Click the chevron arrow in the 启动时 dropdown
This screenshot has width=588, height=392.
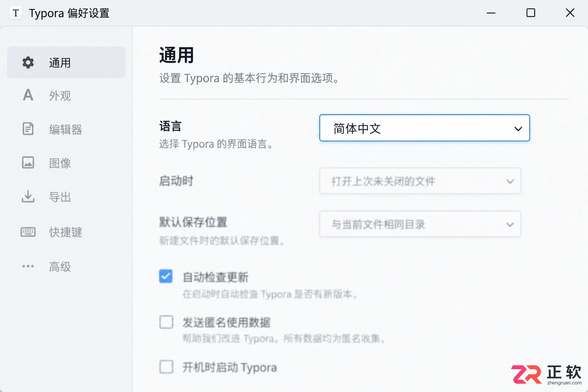pyautogui.click(x=510, y=181)
